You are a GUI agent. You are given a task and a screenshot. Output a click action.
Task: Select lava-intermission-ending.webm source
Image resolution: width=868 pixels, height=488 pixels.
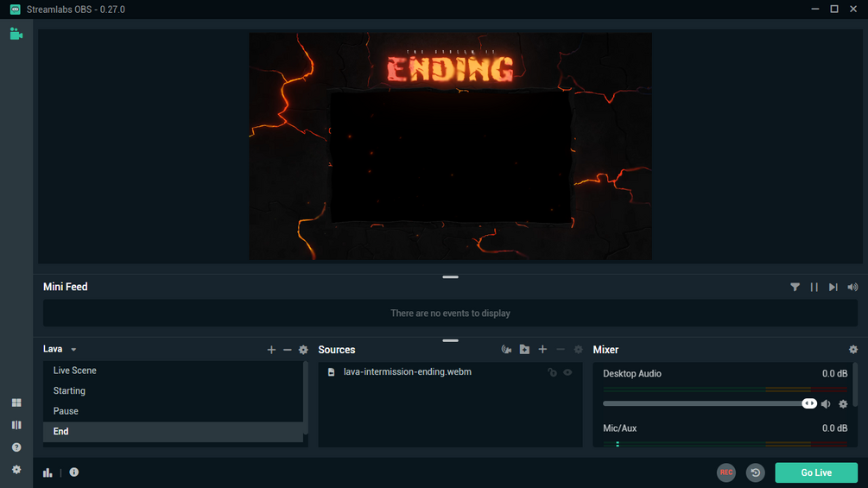coord(450,371)
